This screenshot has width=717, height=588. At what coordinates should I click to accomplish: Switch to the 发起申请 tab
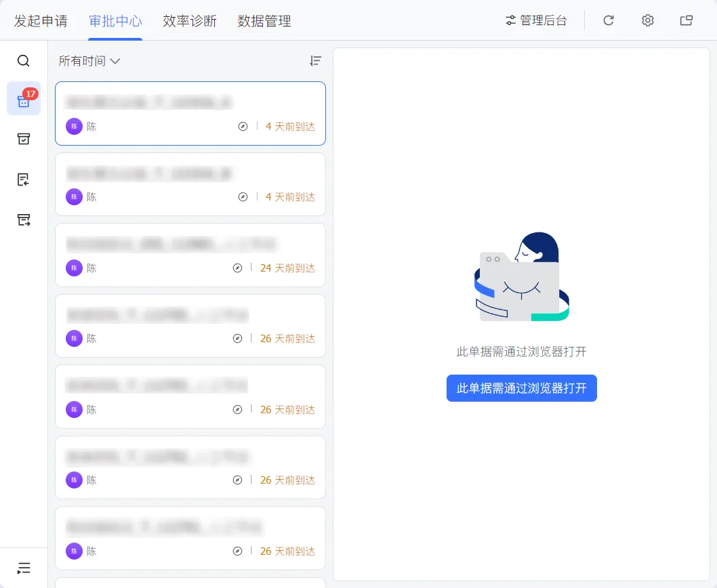[41, 21]
